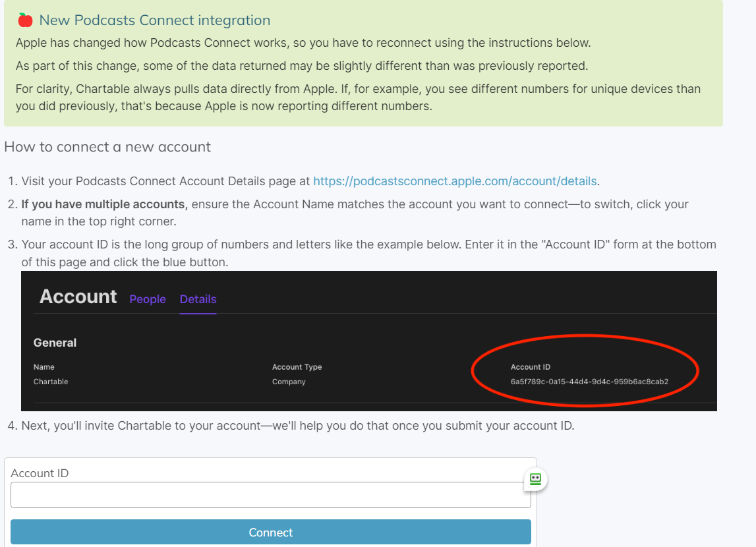Open the podcastsconnect.apple.com account details link
Viewport: 756px width, 547px height.
click(455, 181)
